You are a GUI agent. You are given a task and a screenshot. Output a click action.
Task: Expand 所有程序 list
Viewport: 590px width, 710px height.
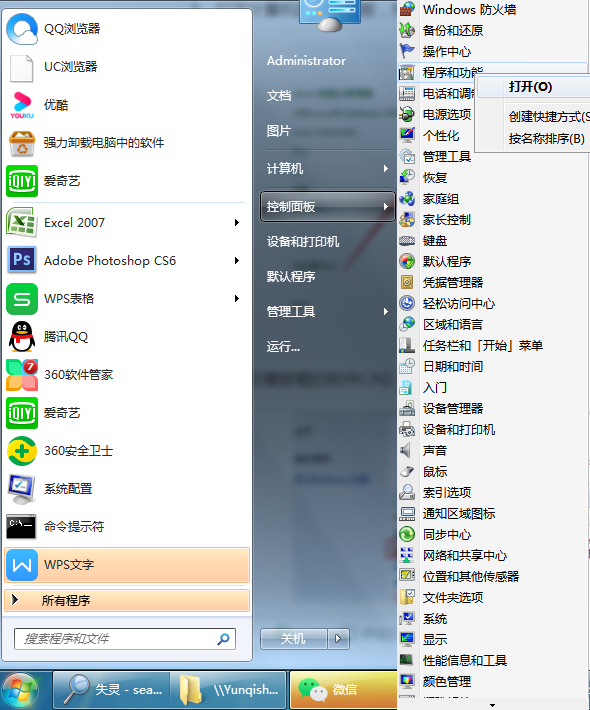pos(127,600)
